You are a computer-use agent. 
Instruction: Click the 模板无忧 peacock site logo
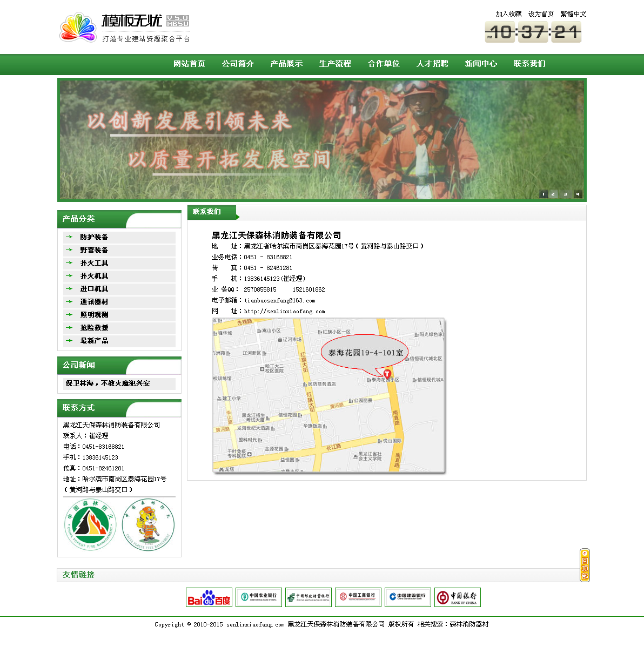pyautogui.click(x=78, y=28)
